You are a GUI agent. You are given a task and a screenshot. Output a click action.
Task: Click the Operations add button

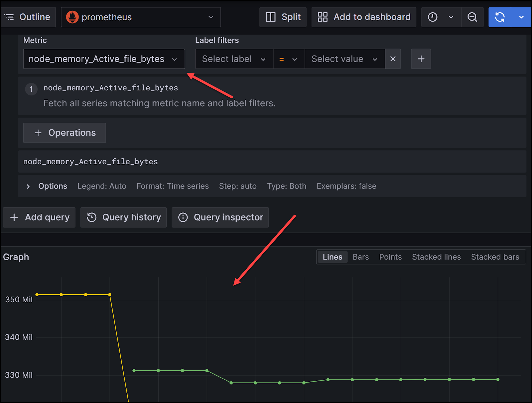(65, 133)
